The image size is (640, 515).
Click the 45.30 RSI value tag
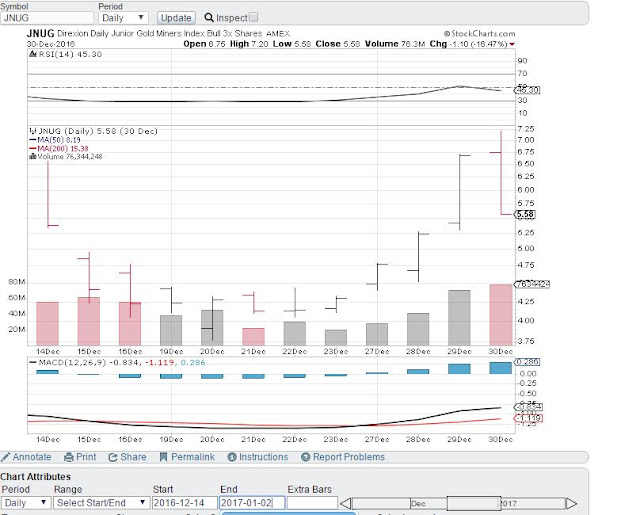pos(527,90)
